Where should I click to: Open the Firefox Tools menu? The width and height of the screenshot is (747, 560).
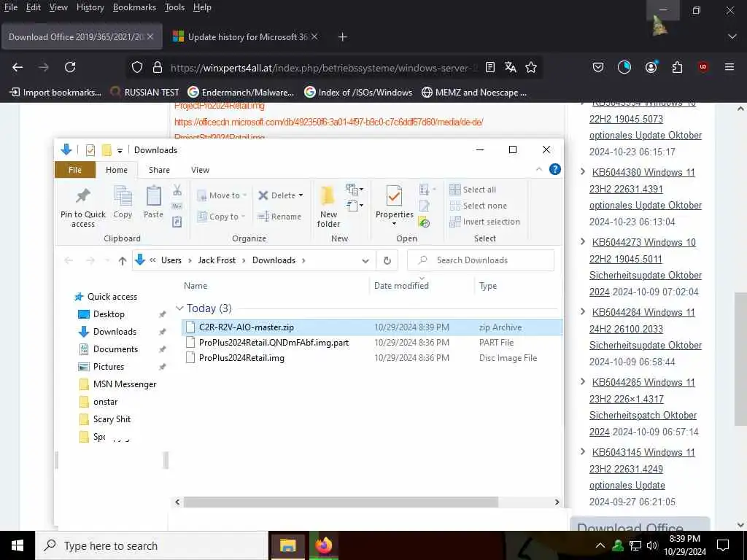click(x=174, y=7)
